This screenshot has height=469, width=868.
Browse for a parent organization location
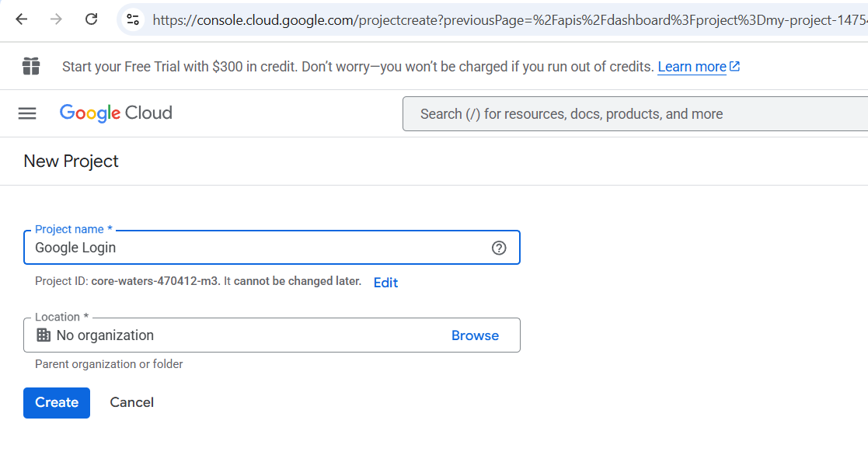tap(475, 335)
